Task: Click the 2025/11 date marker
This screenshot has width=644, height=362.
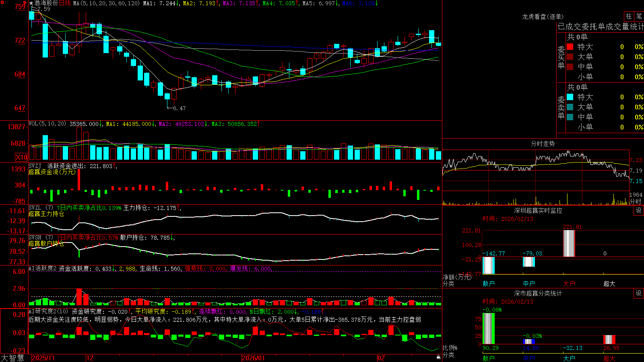Action: coord(43,358)
